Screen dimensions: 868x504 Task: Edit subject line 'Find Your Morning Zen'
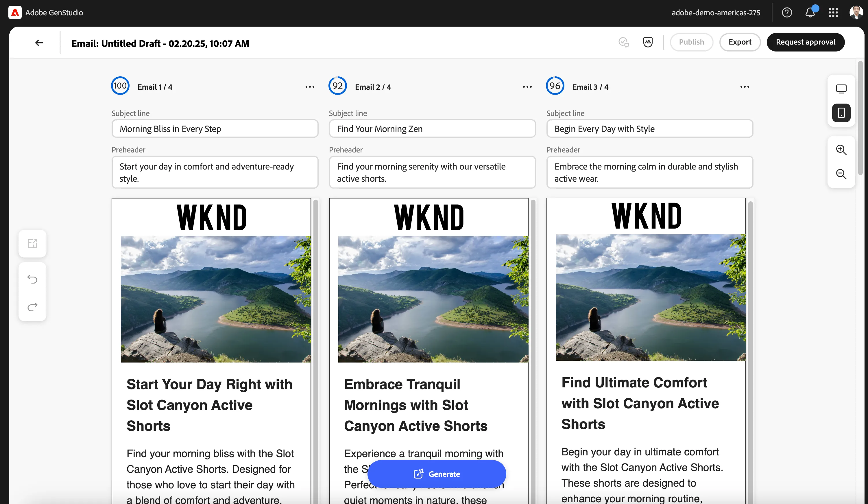[x=432, y=128]
